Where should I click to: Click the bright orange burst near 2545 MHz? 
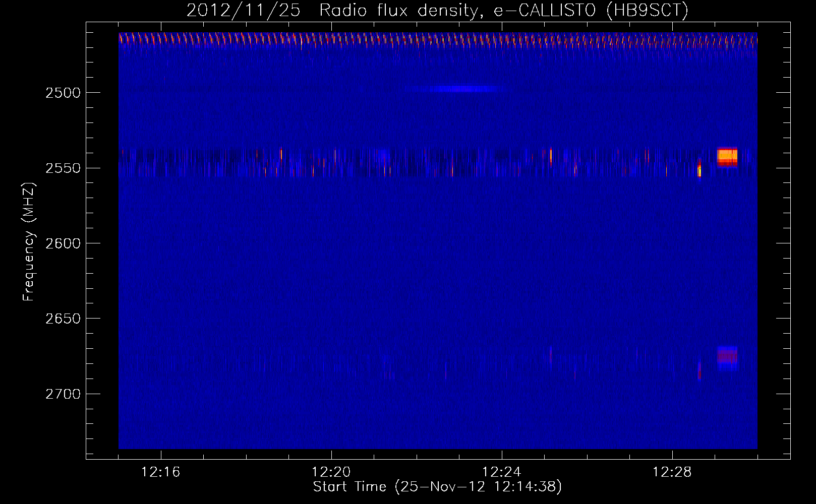click(727, 157)
